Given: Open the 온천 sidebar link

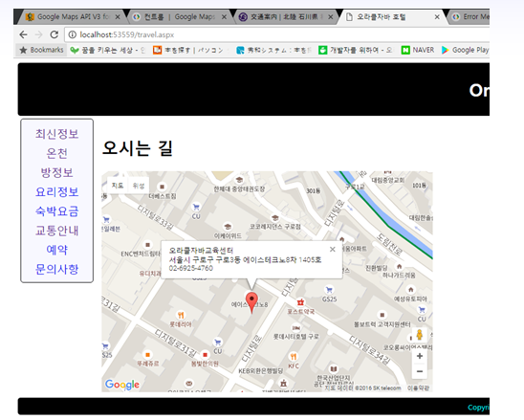Looking at the screenshot, I should 57,153.
